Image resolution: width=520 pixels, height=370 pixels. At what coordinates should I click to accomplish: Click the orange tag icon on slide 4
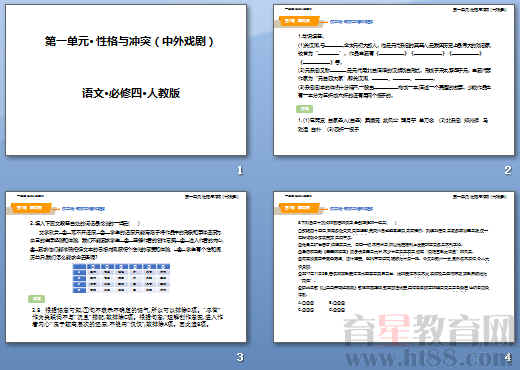pyautogui.click(x=297, y=208)
